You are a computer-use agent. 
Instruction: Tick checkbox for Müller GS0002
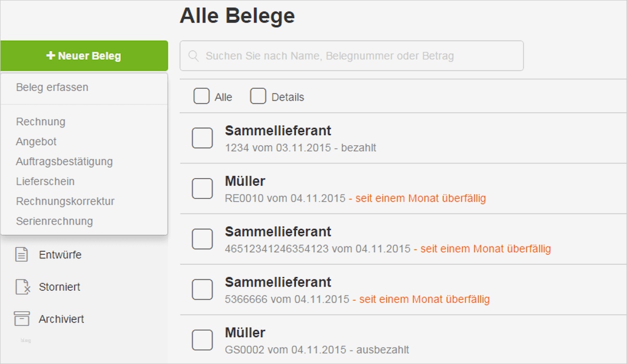tap(202, 340)
